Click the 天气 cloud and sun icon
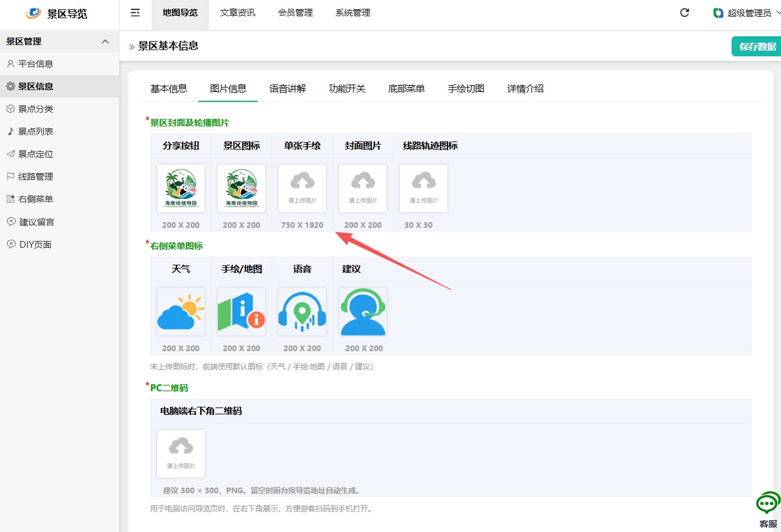The width and height of the screenshot is (781, 532). 181,312
